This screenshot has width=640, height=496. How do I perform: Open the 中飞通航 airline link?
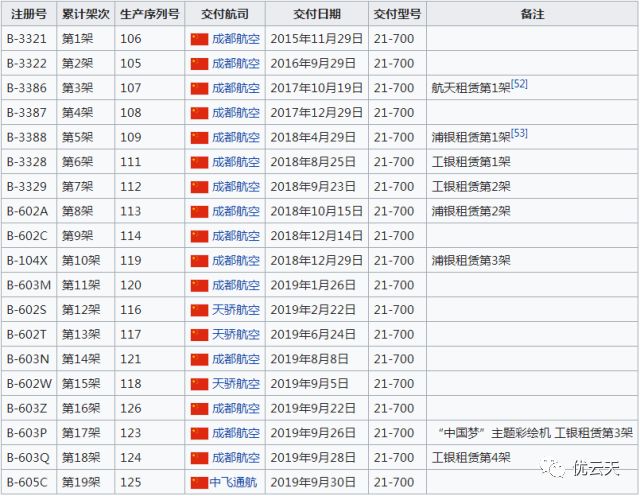[x=235, y=483]
